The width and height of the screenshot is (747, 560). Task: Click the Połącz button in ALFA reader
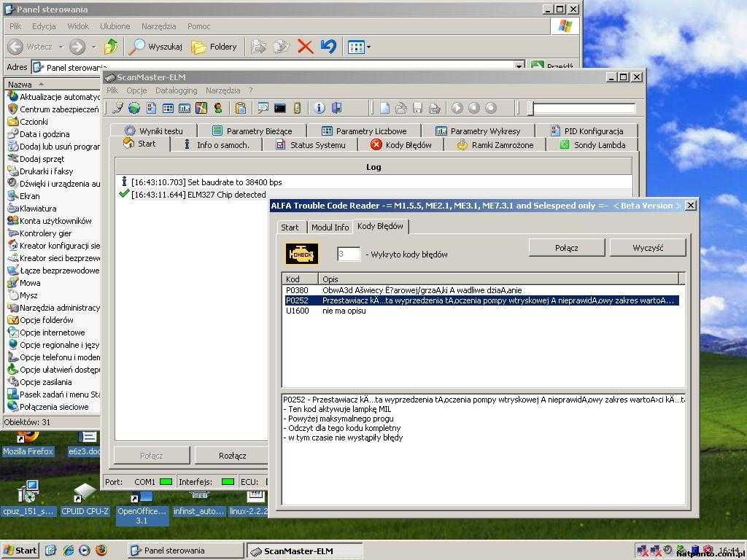(x=566, y=248)
